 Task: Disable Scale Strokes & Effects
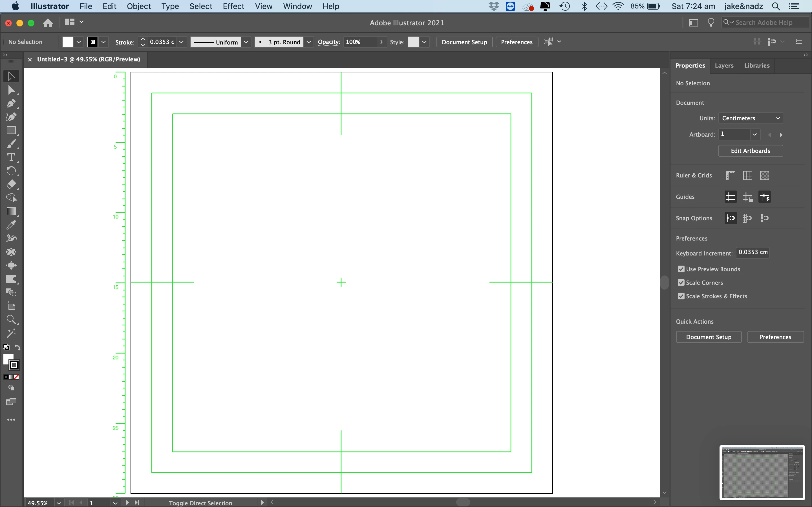coord(681,296)
